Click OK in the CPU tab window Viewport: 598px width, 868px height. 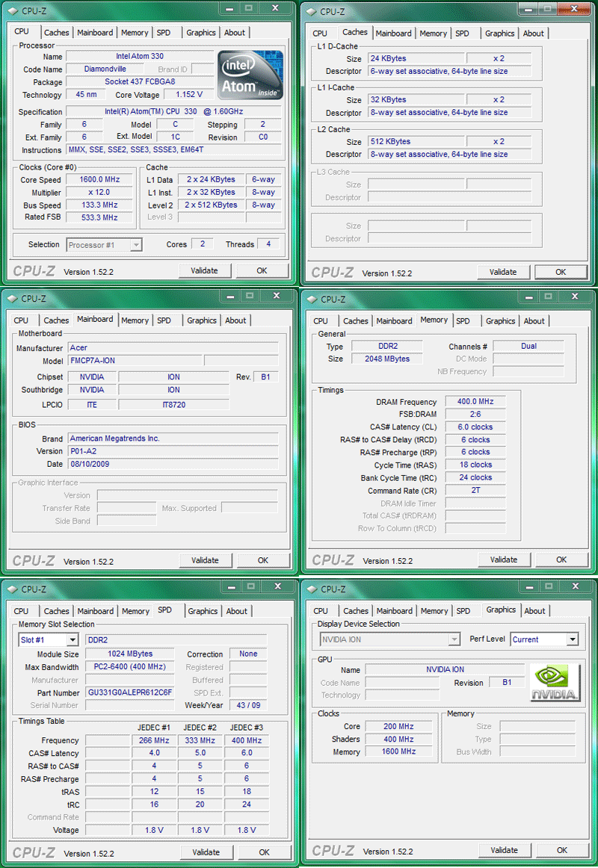coord(262,270)
